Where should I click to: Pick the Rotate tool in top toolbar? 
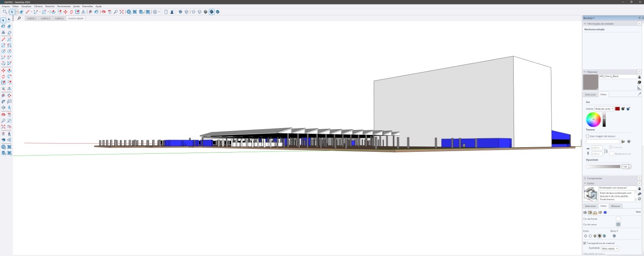[x=71, y=12]
